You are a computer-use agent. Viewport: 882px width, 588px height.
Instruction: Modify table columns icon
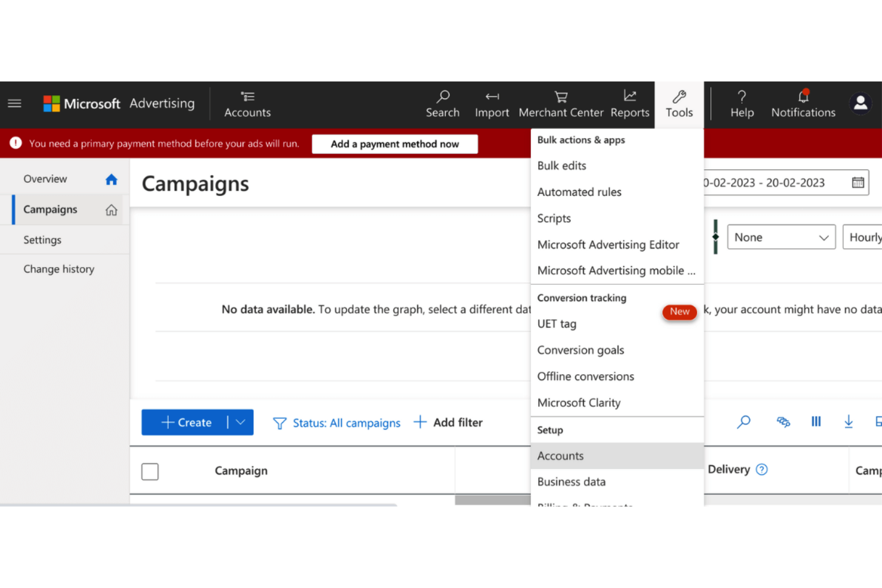(816, 422)
